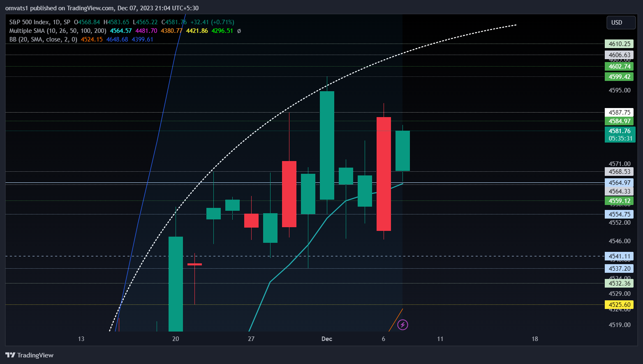
Task: Click the change value +32.41 (+0.71%)
Action: [x=212, y=22]
